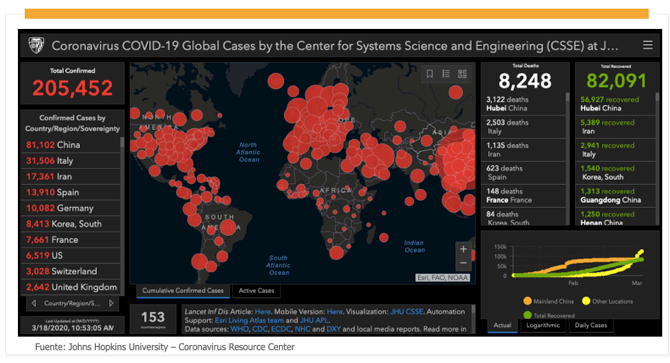Image resolution: width=670 pixels, height=363 pixels.
Task: Click the bookmark icon on the map
Action: pos(430,74)
